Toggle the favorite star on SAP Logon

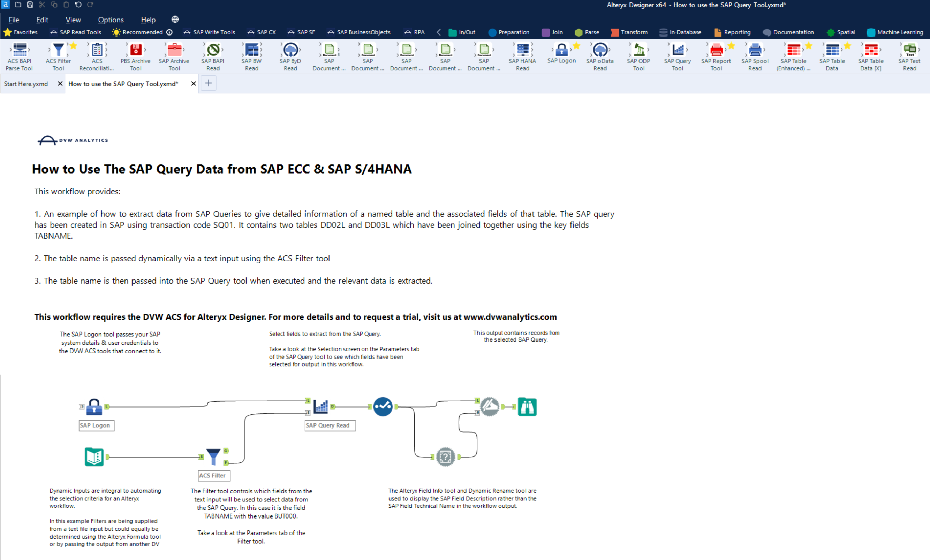pyautogui.click(x=576, y=45)
